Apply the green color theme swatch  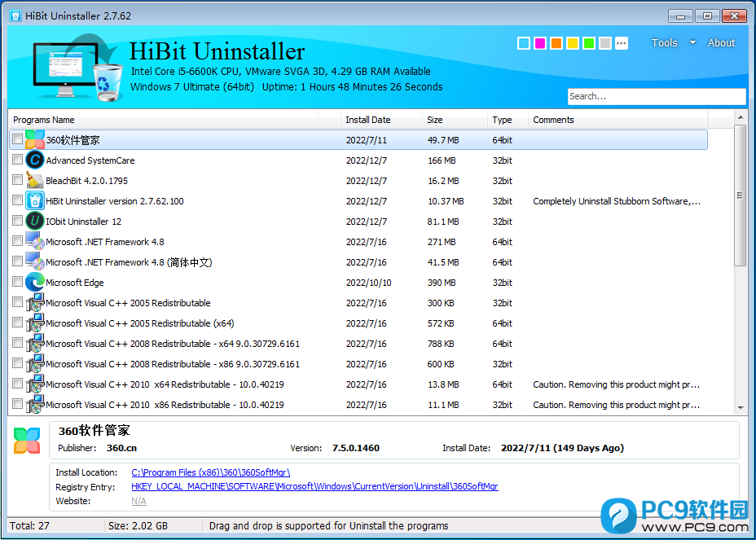pyautogui.click(x=589, y=43)
